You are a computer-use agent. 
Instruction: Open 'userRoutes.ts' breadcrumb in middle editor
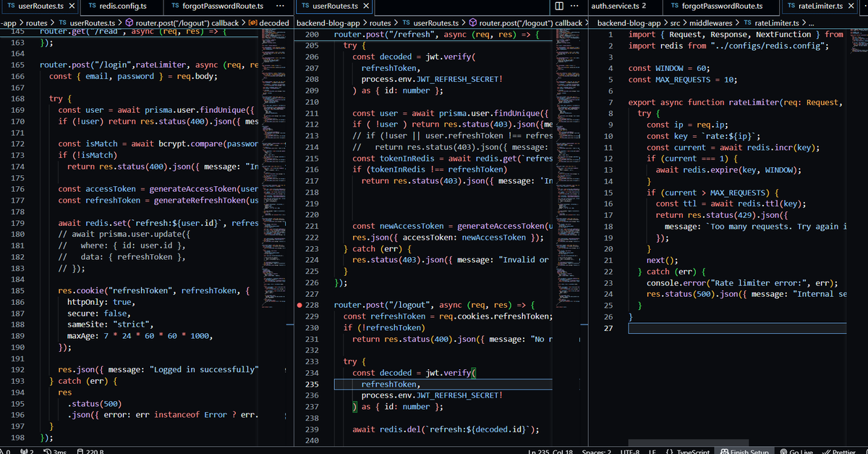[432, 23]
